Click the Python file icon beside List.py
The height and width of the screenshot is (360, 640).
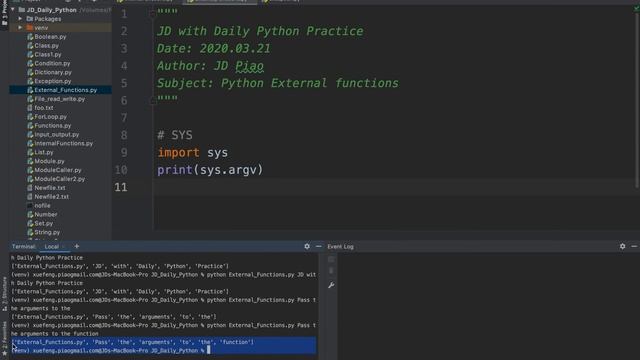pyautogui.click(x=30, y=152)
